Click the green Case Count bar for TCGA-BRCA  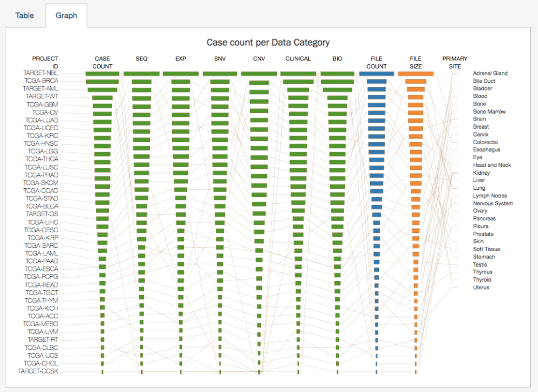click(103, 82)
